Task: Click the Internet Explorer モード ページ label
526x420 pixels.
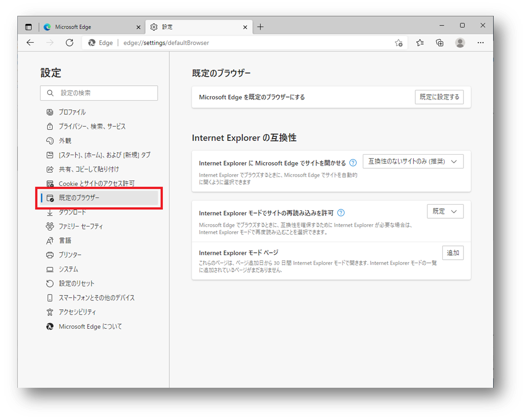Action: pos(239,253)
